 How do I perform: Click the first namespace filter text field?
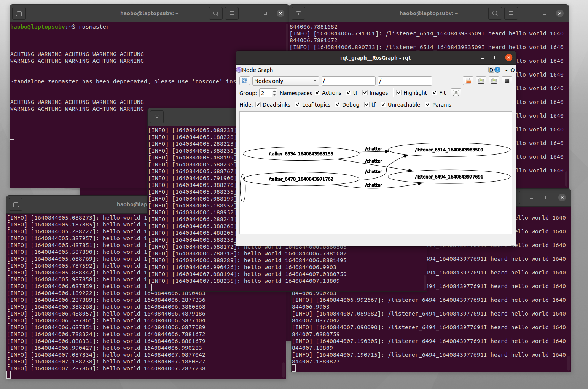tap(348, 81)
